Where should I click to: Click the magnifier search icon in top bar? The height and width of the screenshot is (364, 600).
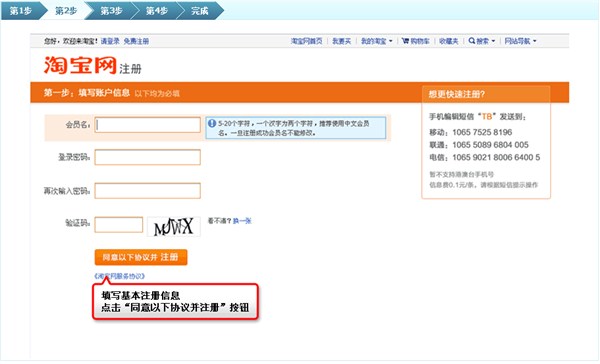472,41
